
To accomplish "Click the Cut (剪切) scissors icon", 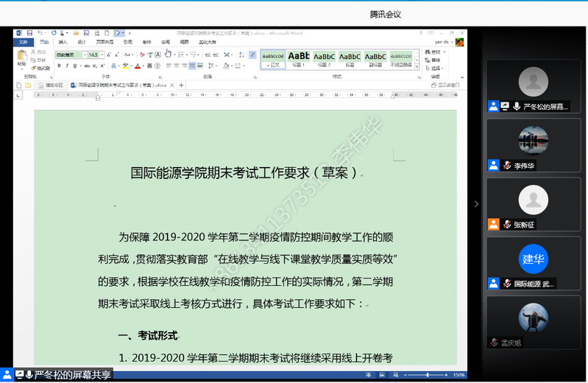I will pos(33,52).
